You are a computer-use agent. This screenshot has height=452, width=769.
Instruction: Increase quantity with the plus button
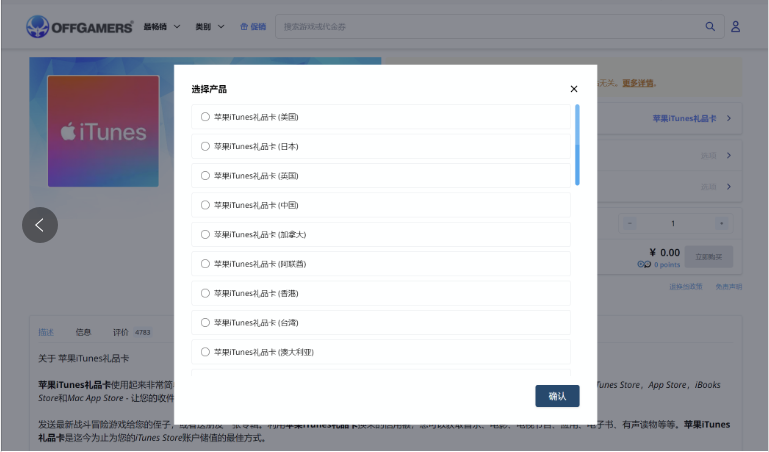(x=721, y=224)
